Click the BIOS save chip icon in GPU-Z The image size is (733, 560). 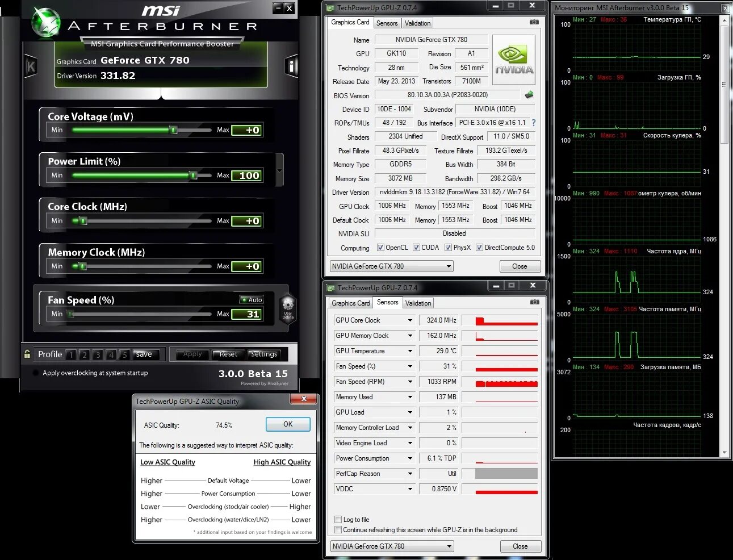click(529, 95)
